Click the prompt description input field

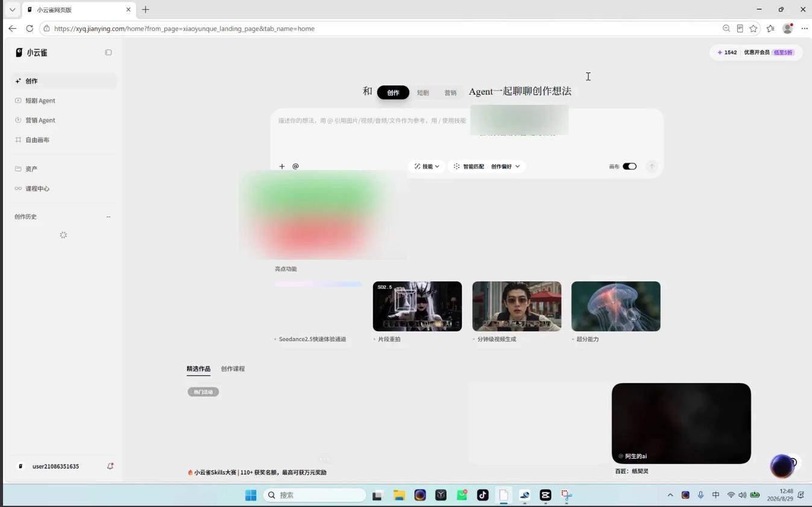[x=372, y=121]
